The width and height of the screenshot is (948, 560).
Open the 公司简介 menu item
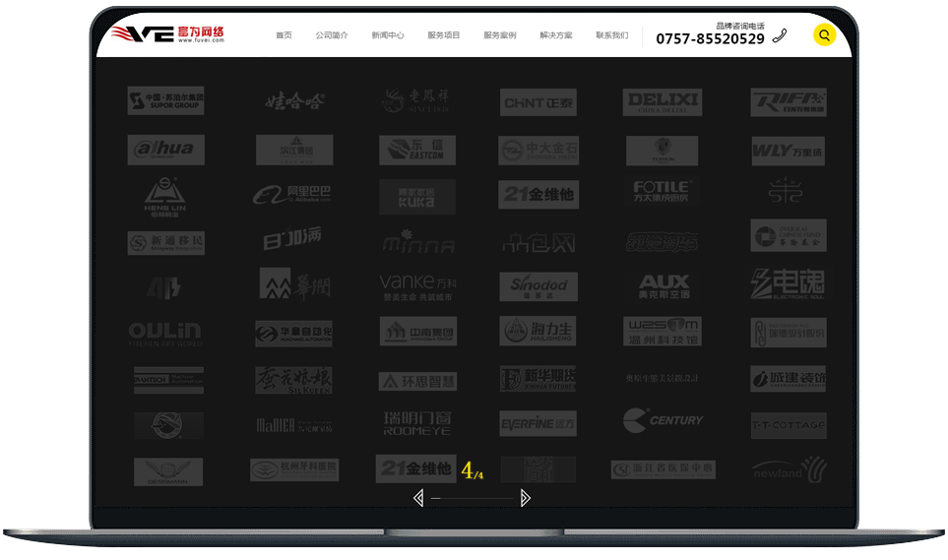[332, 35]
